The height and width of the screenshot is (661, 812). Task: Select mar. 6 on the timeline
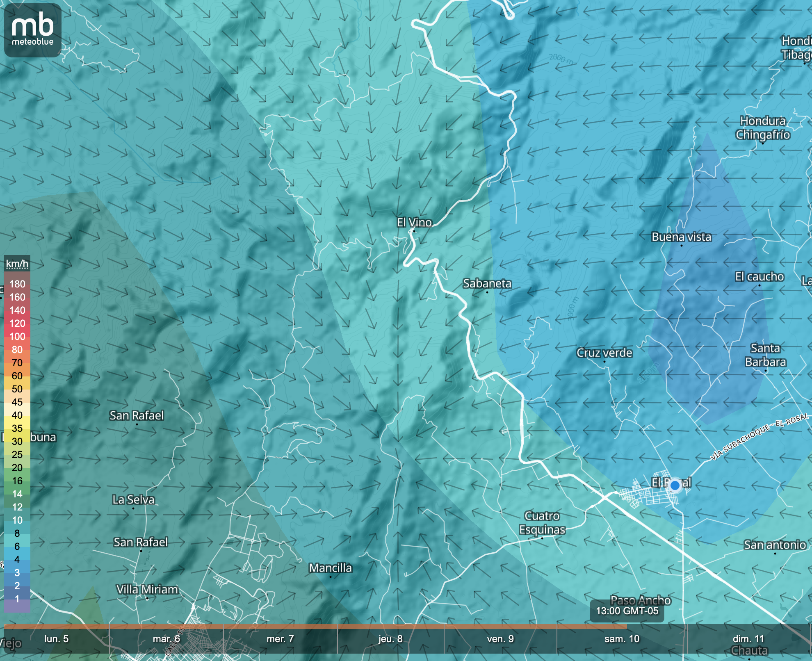coord(166,639)
